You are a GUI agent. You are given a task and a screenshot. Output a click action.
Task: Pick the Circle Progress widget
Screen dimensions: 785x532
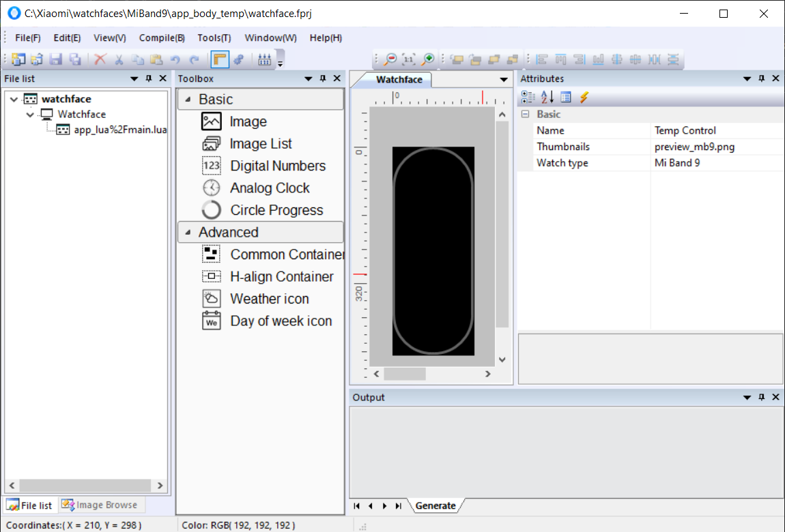pyautogui.click(x=276, y=210)
